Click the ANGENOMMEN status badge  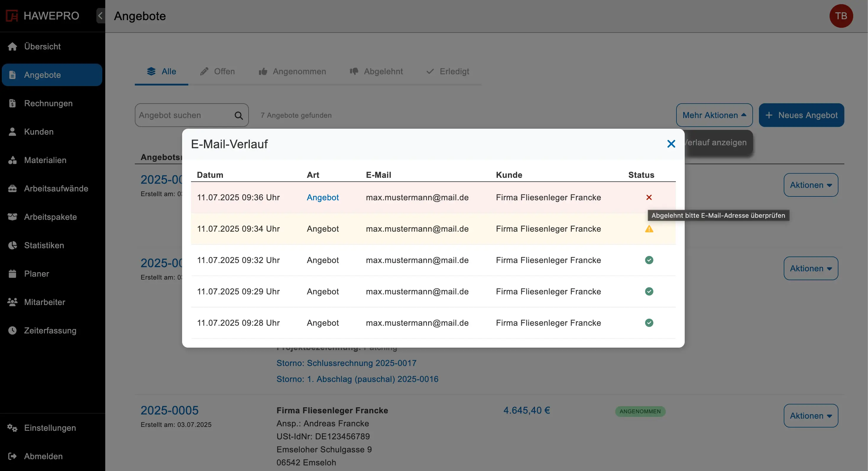coord(640,411)
